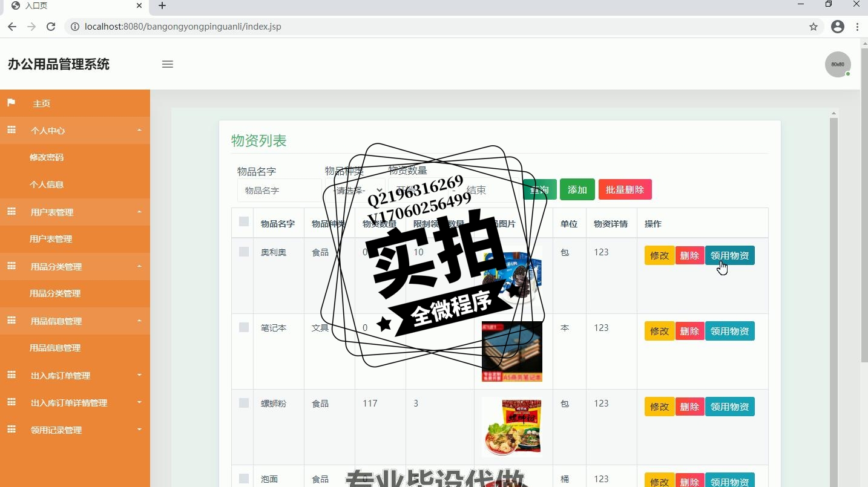Viewport: 868px width, 487px height.
Task: Open the 物品种类 请选择 dropdown
Action: [x=355, y=190]
